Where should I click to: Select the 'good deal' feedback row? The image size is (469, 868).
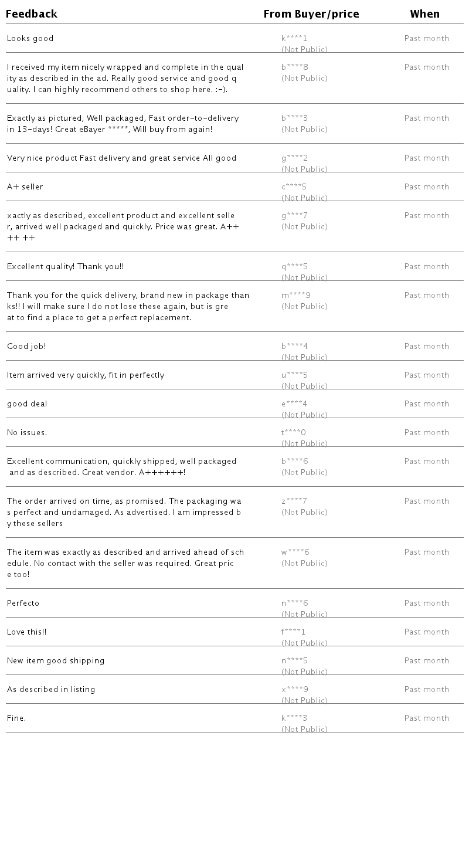coord(27,404)
